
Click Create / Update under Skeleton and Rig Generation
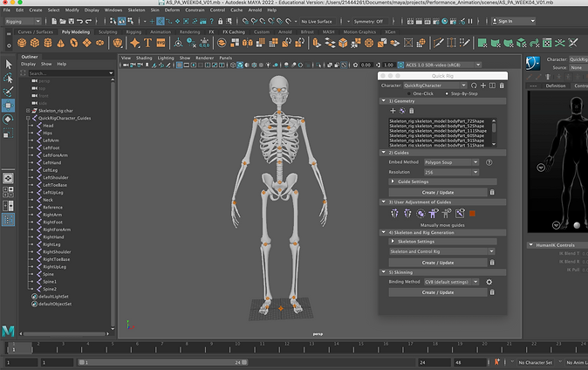coord(438,263)
